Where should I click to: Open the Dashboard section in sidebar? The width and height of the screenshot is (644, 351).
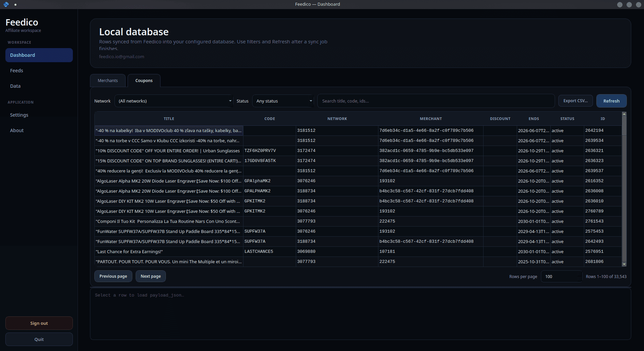coord(39,55)
